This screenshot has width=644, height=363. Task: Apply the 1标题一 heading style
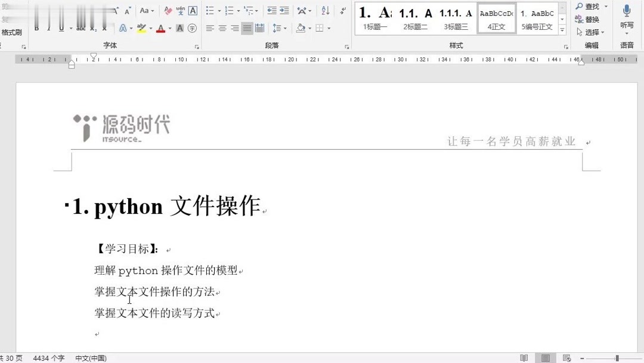(374, 18)
